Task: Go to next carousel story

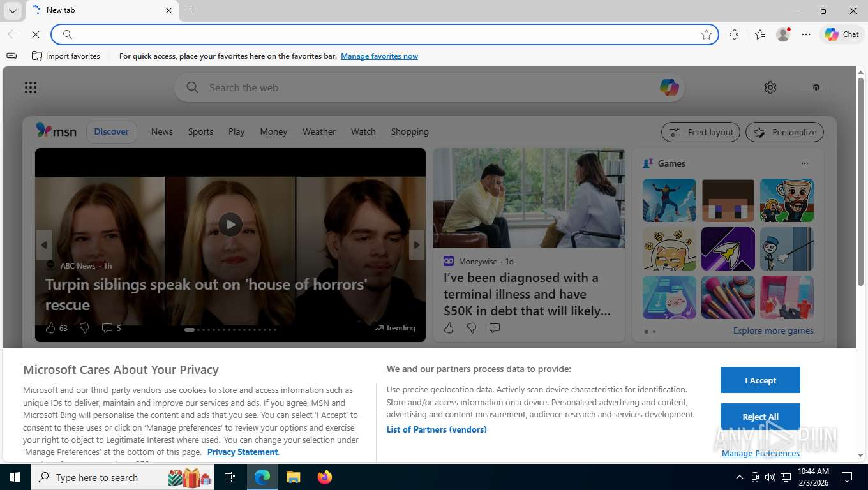Action: [x=416, y=244]
